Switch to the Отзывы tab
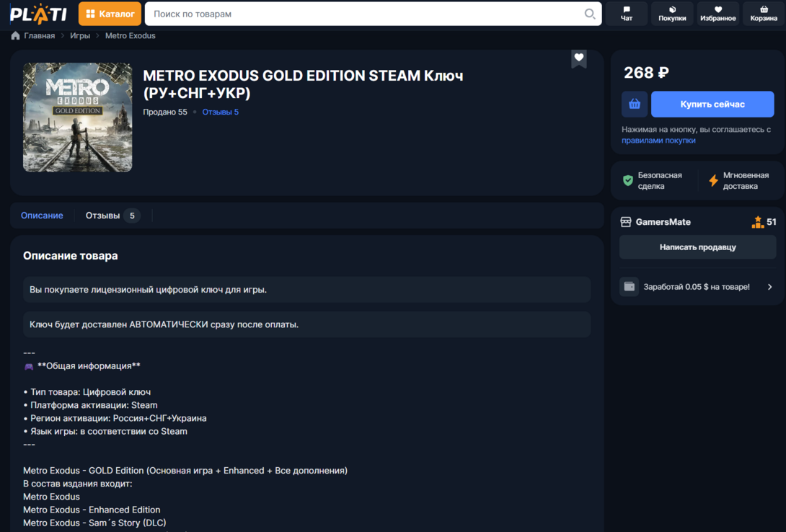 click(x=112, y=216)
